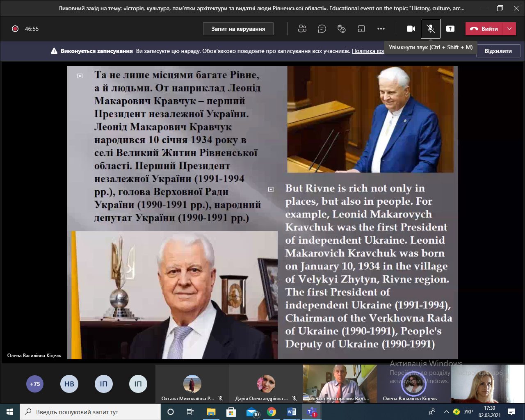
Task: Open Google Chrome from the taskbar
Action: [x=272, y=412]
